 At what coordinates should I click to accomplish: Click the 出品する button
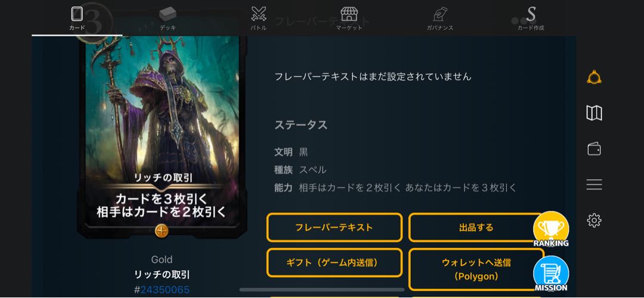(x=476, y=227)
